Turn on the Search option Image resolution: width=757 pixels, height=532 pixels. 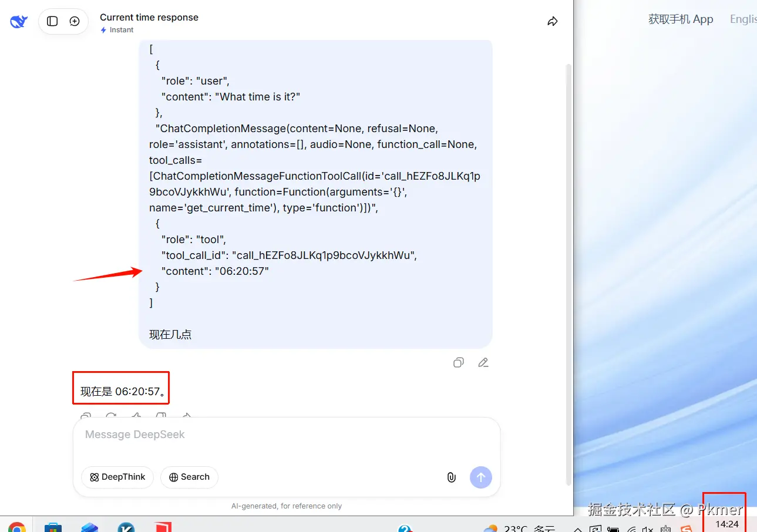click(x=189, y=477)
